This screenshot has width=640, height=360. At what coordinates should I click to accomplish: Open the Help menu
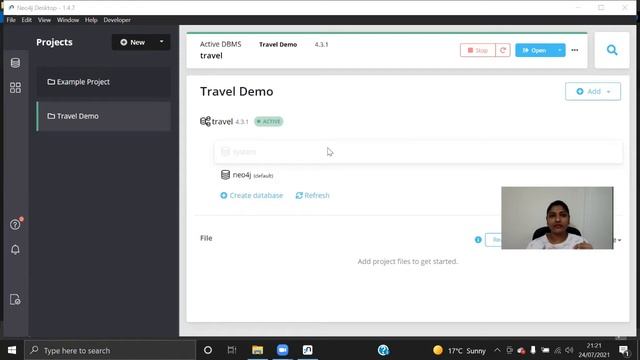91,20
